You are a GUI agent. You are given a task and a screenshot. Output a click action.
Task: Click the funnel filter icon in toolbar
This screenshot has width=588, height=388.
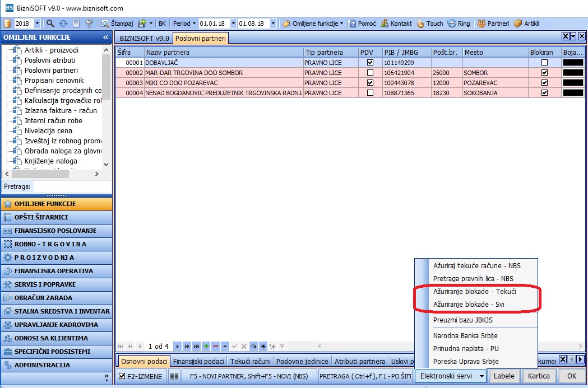tap(89, 24)
